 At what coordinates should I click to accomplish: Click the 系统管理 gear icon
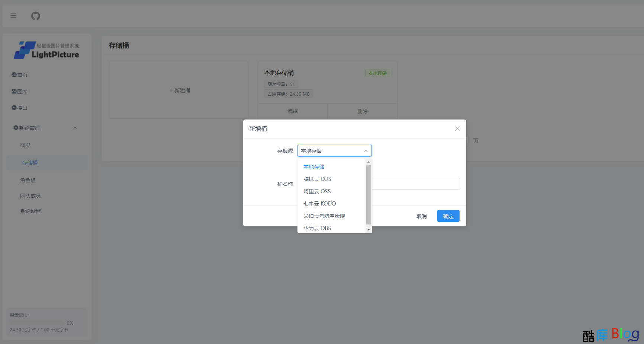(15, 128)
